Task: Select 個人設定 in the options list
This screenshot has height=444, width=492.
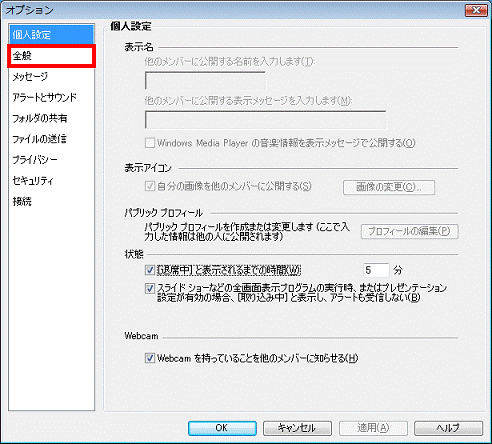Action: 52,34
